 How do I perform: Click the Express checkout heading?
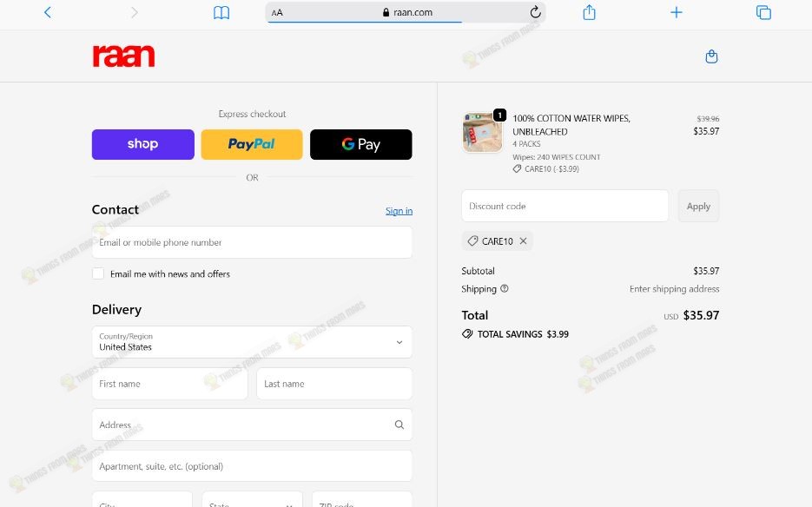point(252,114)
